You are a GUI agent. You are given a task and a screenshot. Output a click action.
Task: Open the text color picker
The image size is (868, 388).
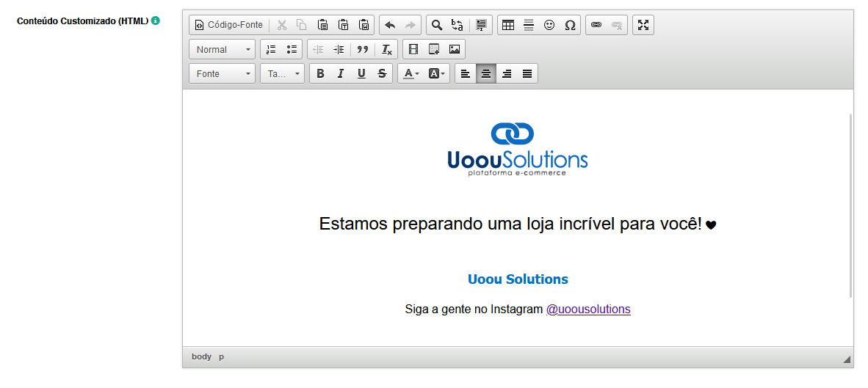point(411,73)
